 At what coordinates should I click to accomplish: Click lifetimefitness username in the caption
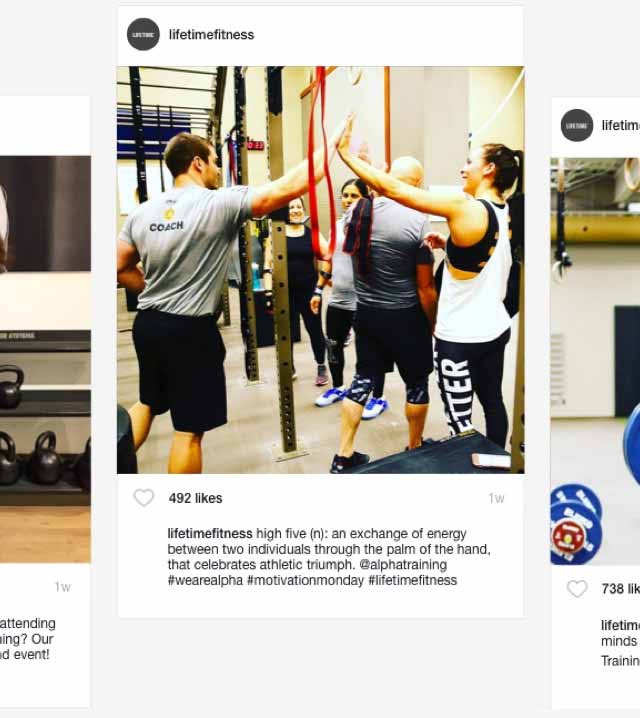click(210, 534)
